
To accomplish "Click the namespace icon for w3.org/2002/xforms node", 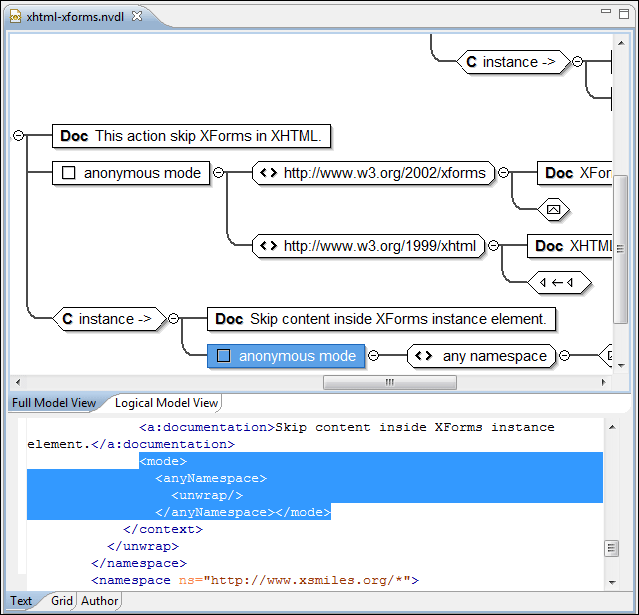I will click(268, 173).
